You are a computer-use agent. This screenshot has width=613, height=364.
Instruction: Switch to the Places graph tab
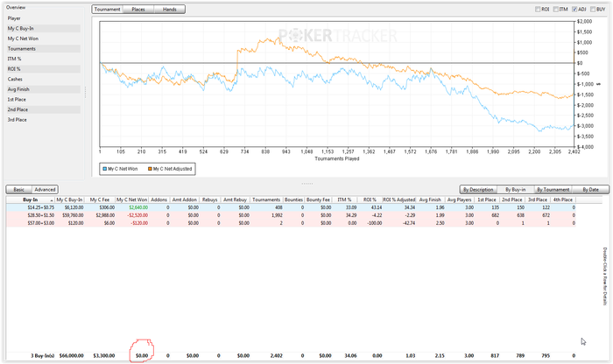tap(138, 9)
